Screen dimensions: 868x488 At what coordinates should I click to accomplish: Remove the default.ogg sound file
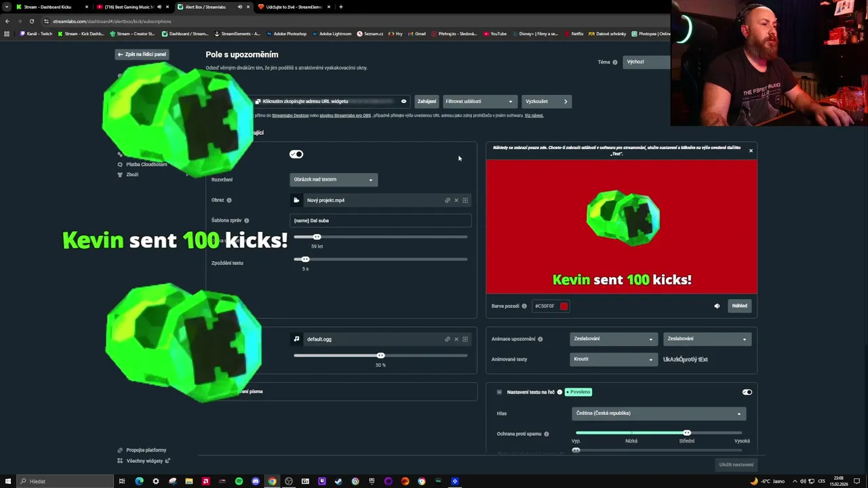456,339
